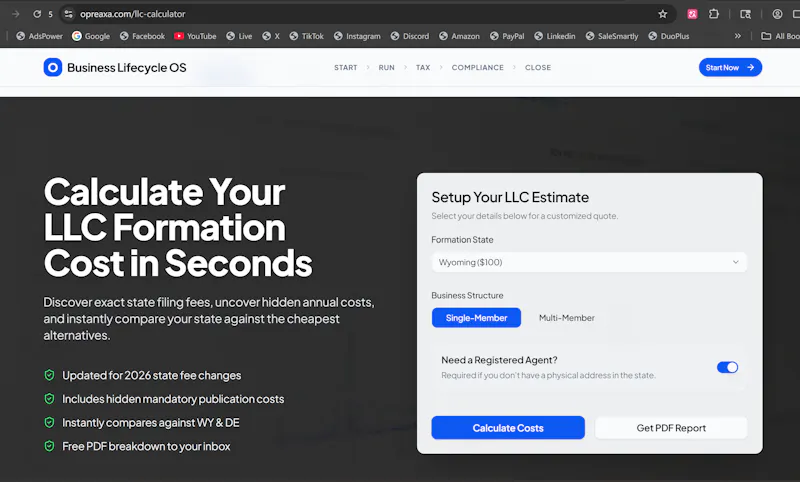Click the Business Lifecycle OS brand name

coord(127,67)
